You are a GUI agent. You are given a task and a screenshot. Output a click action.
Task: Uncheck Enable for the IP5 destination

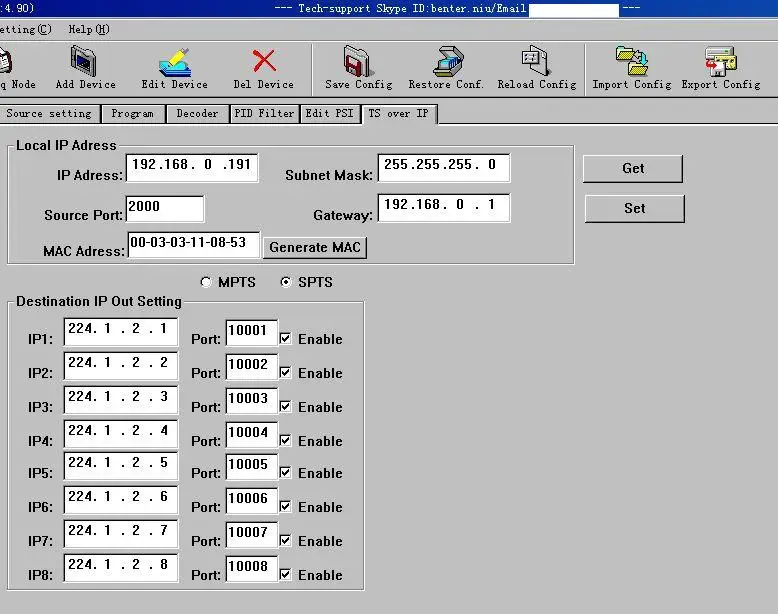286,473
